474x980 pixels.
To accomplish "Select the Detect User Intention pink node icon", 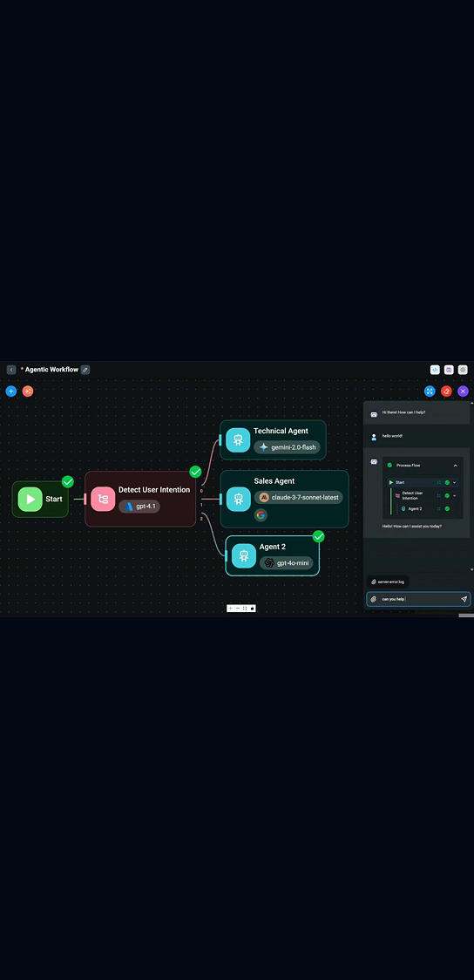I will 103,500.
